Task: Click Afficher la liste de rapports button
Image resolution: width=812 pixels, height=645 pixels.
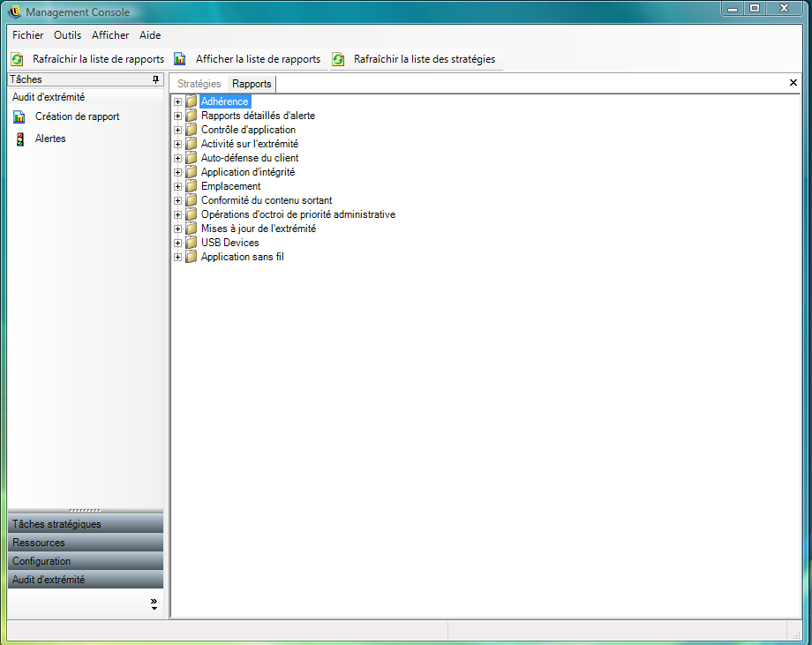Action: (248, 59)
